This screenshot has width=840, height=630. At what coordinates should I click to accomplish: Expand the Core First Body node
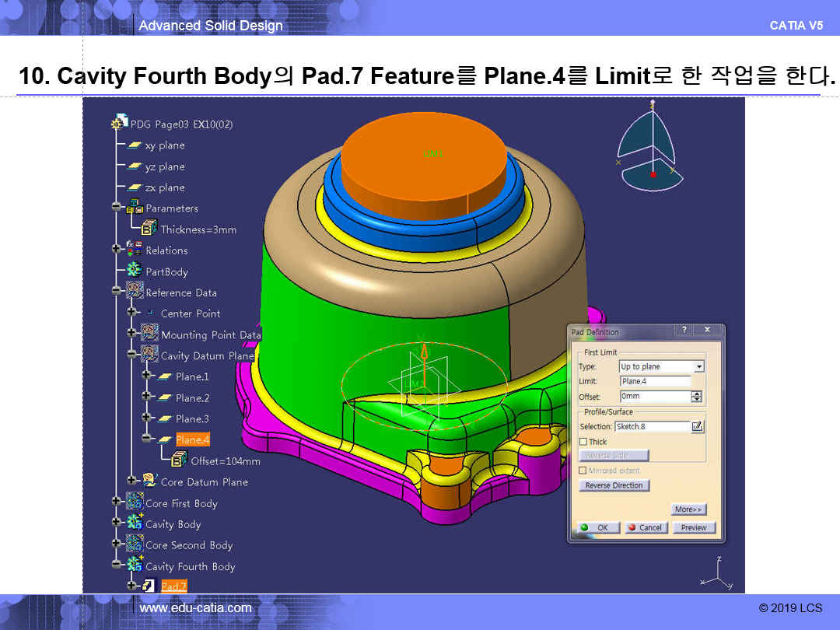pos(117,503)
